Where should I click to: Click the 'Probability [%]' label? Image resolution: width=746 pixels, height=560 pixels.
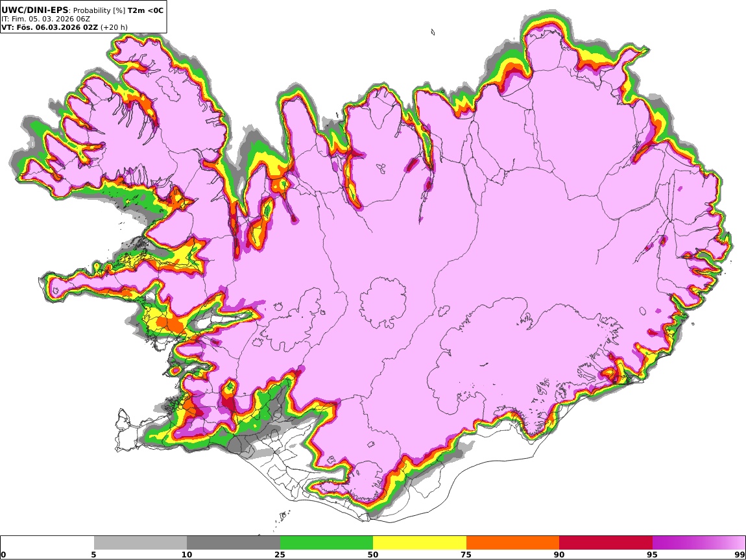99,10
